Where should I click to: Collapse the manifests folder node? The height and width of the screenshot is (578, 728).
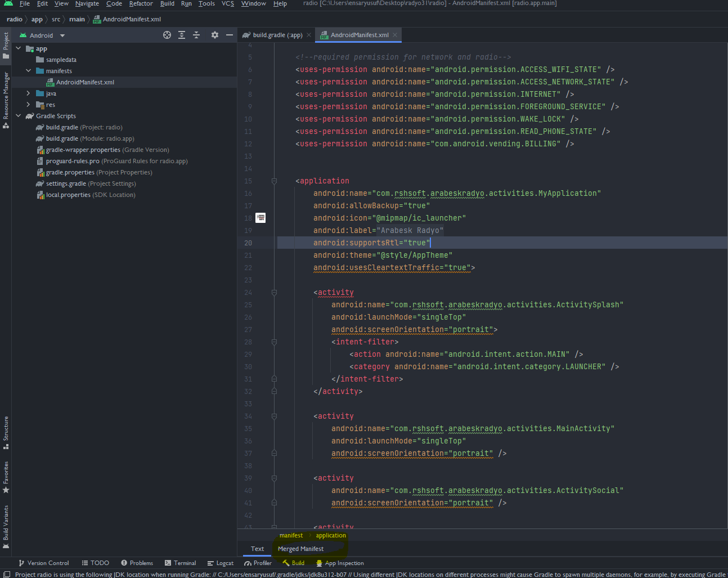(28, 71)
